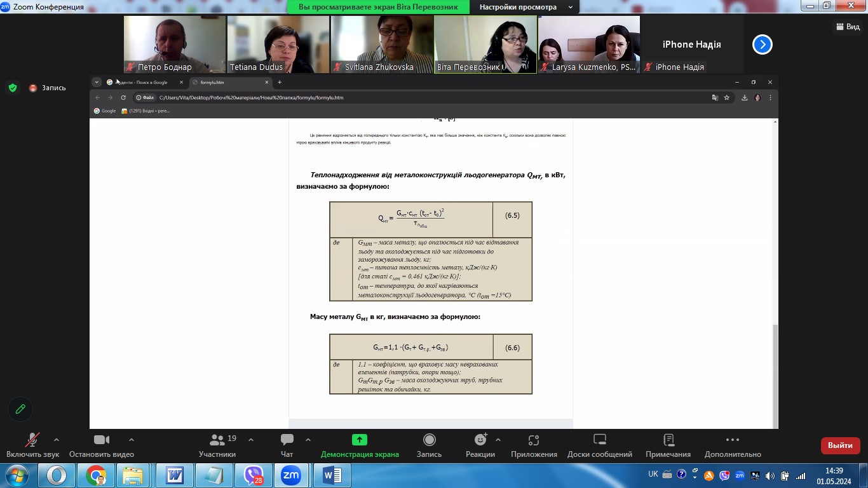This screenshot has width=868, height=488.
Task: Open the green annotation pencil button
Action: (20, 409)
